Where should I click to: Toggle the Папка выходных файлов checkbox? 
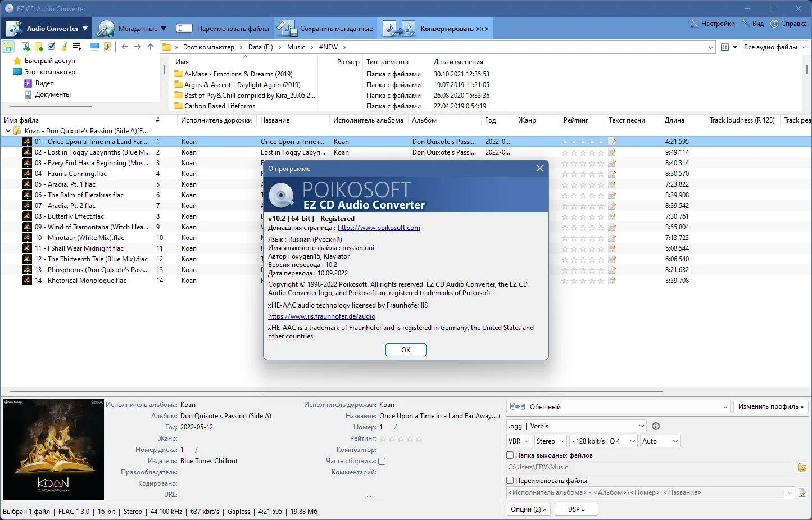pyautogui.click(x=510, y=455)
